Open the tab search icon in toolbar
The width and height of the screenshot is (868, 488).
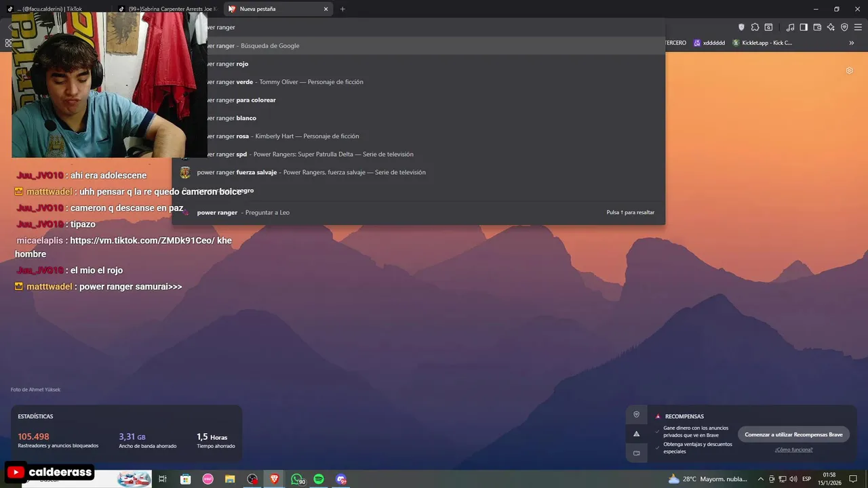click(768, 27)
